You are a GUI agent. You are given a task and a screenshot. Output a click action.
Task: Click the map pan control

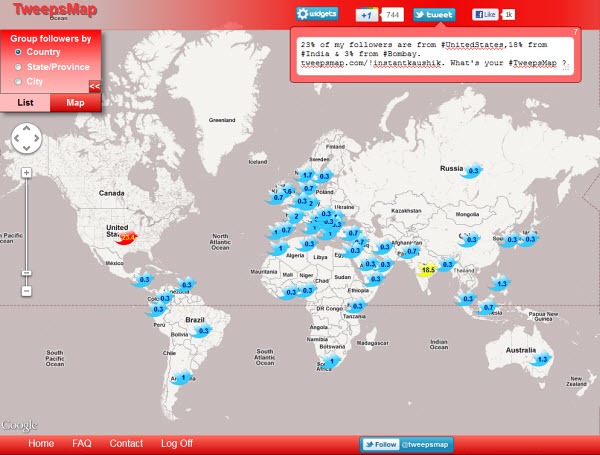(x=26, y=138)
